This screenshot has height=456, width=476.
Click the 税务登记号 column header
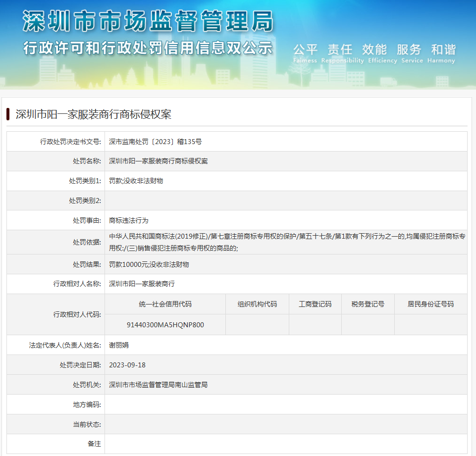368,304
